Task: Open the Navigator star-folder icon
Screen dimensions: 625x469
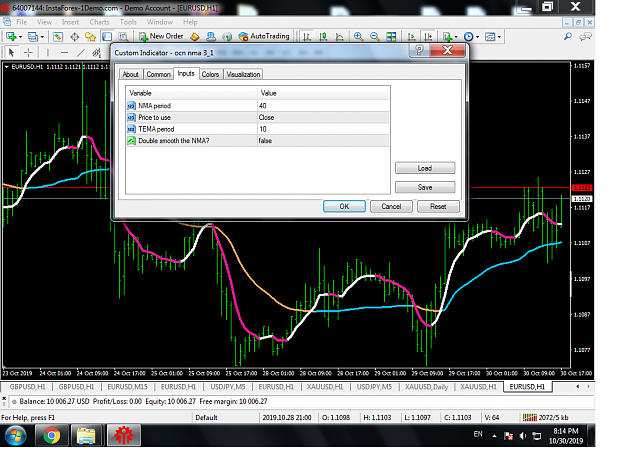Action: point(90,37)
